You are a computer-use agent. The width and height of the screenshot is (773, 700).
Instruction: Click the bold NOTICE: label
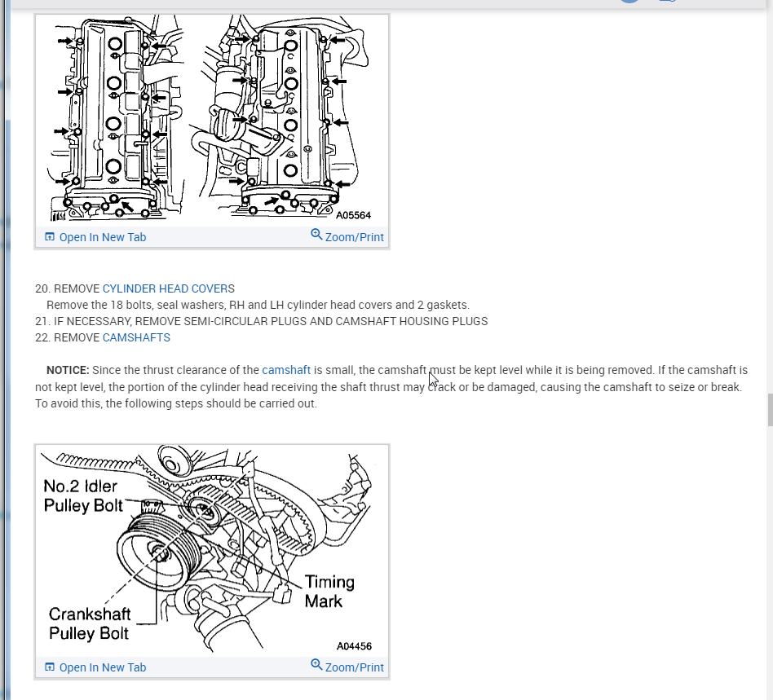pyautogui.click(x=68, y=370)
